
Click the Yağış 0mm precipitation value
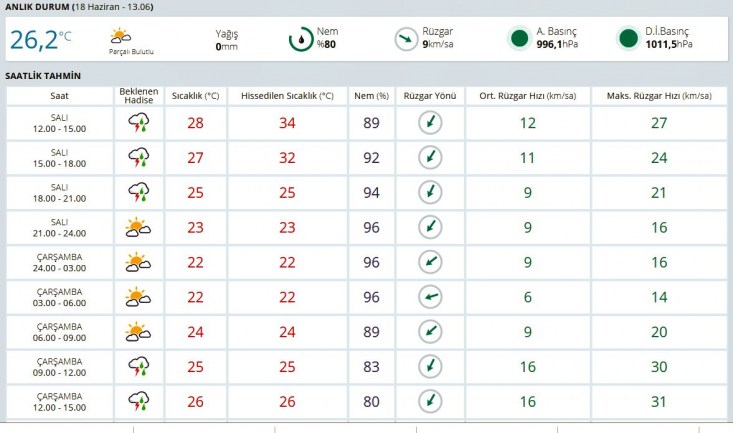(x=226, y=40)
